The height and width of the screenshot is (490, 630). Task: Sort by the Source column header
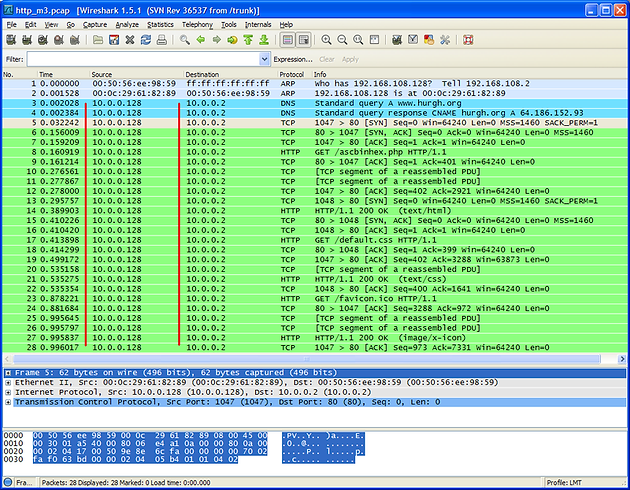[136, 74]
